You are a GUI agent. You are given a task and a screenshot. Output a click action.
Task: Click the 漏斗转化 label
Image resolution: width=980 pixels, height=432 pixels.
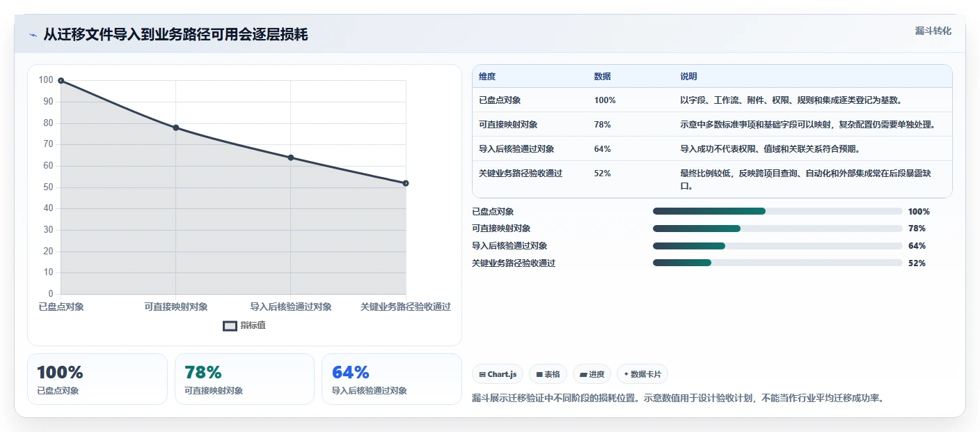coord(933,31)
